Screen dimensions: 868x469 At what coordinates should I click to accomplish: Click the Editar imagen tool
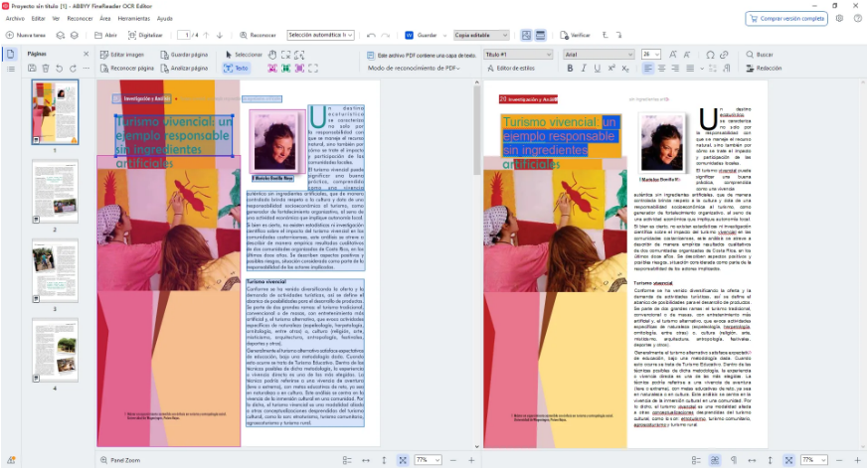pyautogui.click(x=122, y=54)
